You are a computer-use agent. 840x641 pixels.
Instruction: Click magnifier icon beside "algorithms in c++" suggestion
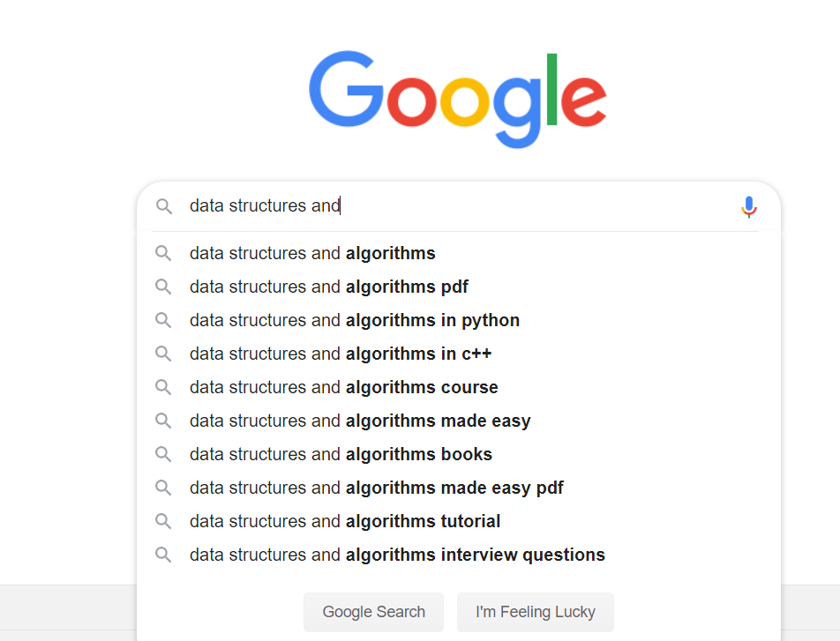pyautogui.click(x=163, y=354)
